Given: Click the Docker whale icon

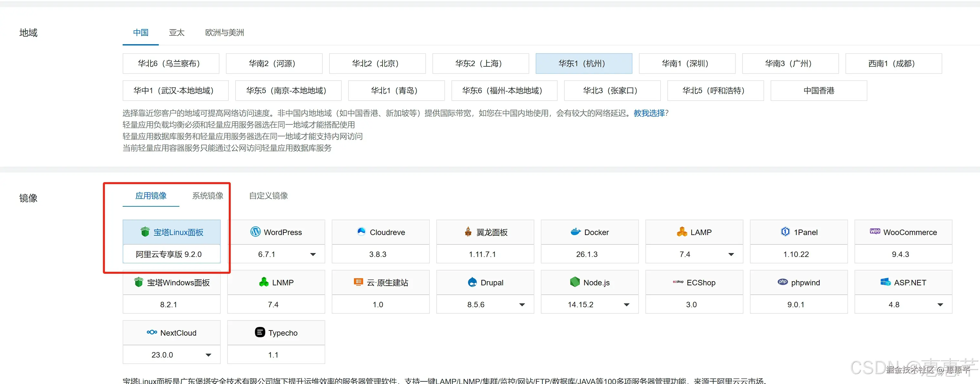Looking at the screenshot, I should [576, 231].
